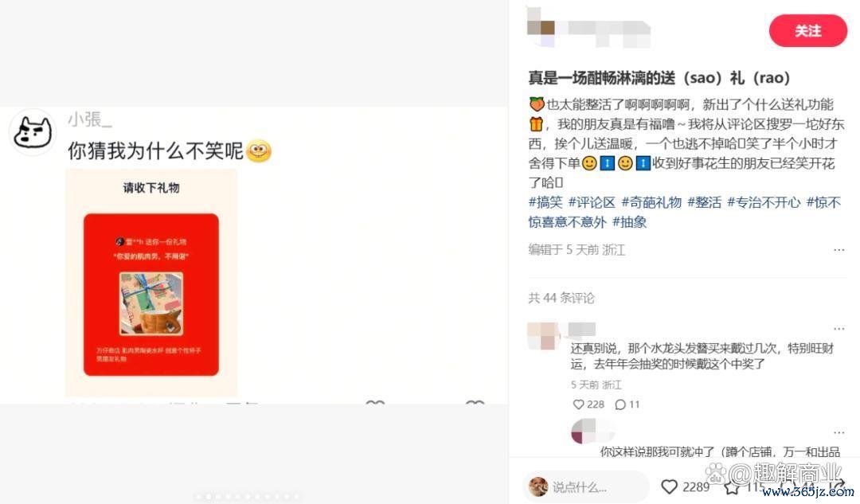Open the #奇葩礼物 hashtag

pos(651,202)
